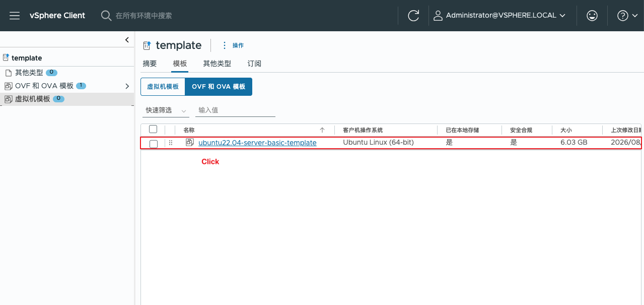Click the 上次修改日期 column header
This screenshot has width=644, height=305.
625,130
